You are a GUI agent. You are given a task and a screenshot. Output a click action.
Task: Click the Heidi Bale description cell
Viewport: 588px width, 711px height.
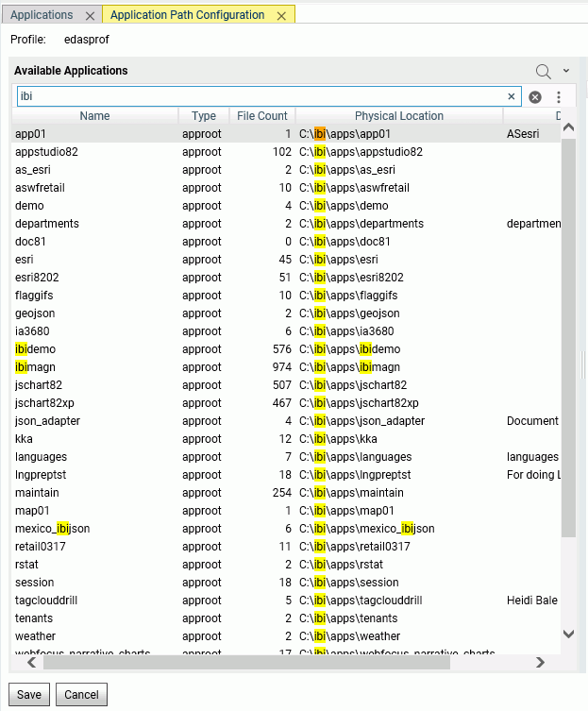(x=532, y=601)
